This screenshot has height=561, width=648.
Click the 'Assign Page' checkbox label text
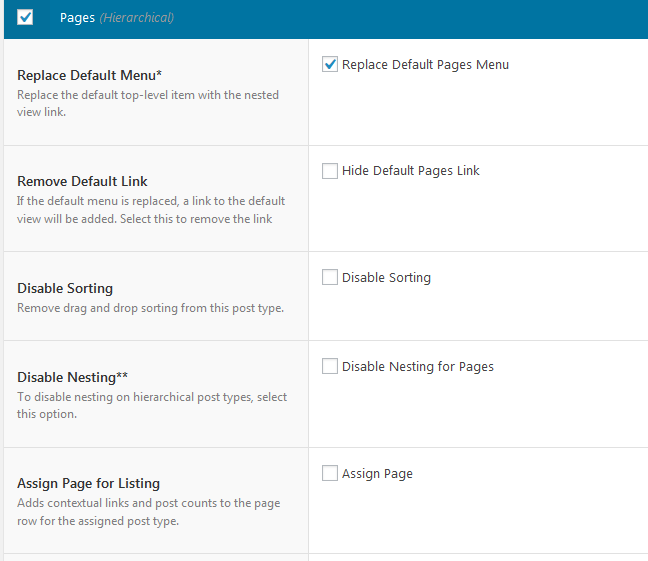377,473
